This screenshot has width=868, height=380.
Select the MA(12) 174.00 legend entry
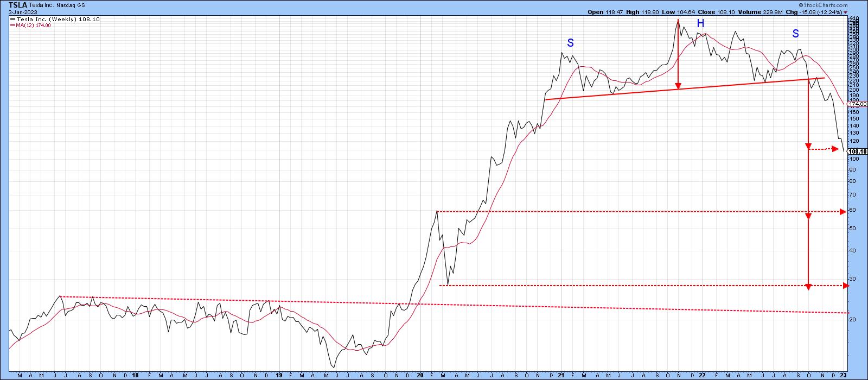pos(31,25)
